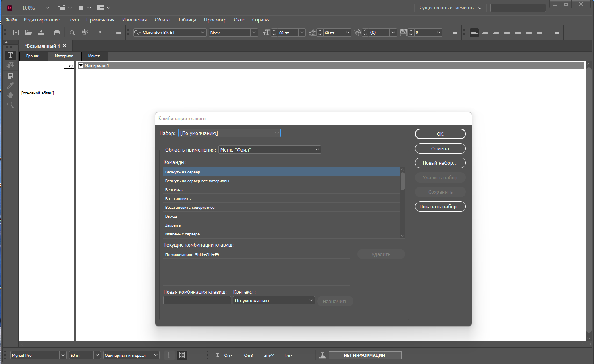594x364 pixels.
Task: Open the Область применения dropdown
Action: click(270, 150)
